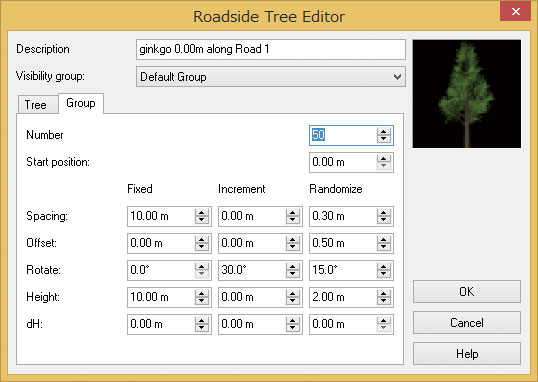
Task: Decrease Offset Increment value
Action: coord(293,247)
